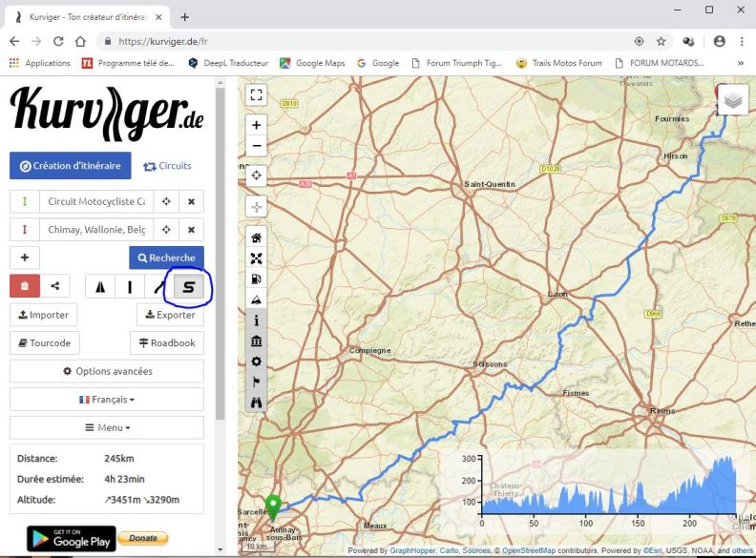Select fastest highway routing mode

100,287
